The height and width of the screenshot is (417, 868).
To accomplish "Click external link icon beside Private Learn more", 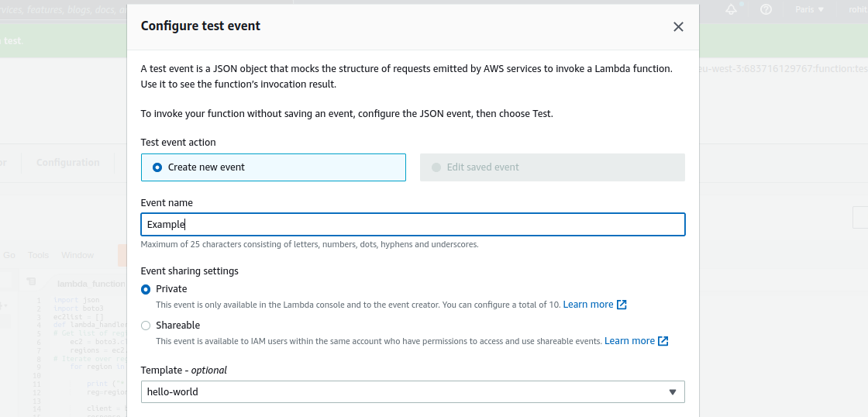I will point(622,305).
